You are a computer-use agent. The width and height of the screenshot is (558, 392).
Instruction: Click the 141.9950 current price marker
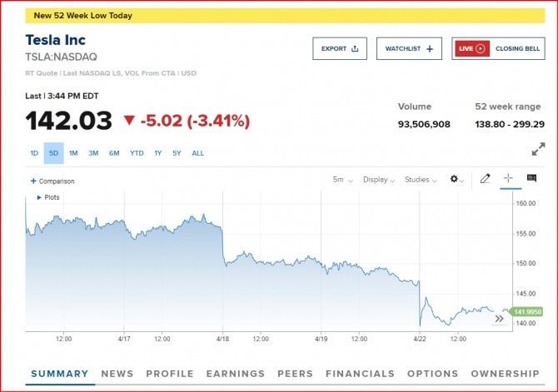point(528,311)
